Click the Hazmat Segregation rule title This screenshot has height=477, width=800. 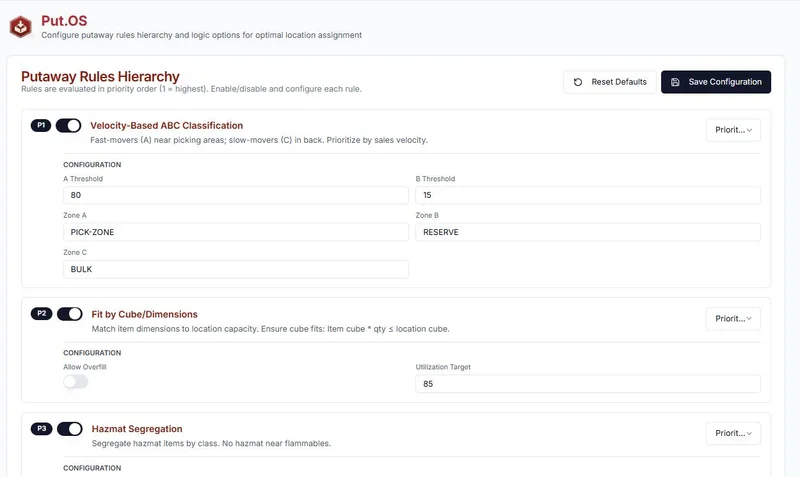[137, 429]
